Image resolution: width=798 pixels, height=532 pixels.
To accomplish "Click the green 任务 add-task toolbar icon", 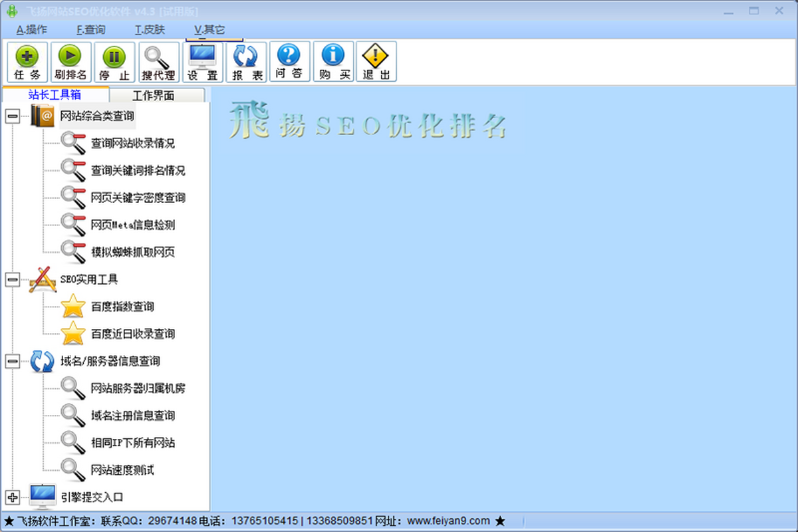I will coord(27,63).
